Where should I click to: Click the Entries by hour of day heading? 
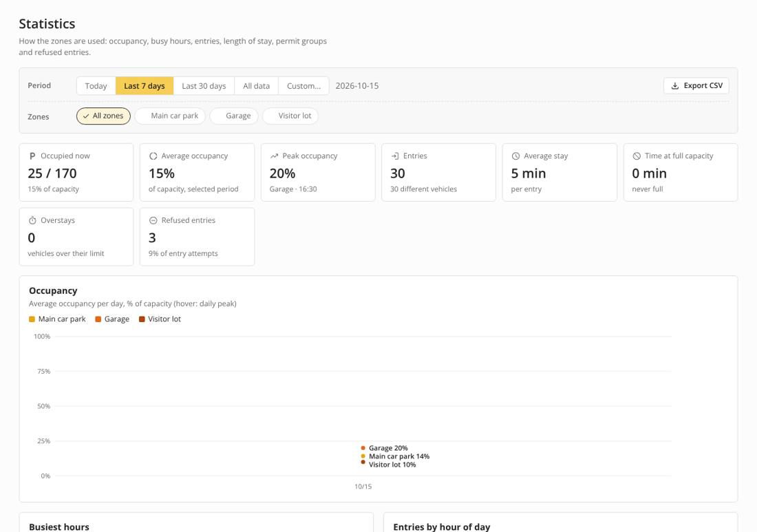point(441,526)
